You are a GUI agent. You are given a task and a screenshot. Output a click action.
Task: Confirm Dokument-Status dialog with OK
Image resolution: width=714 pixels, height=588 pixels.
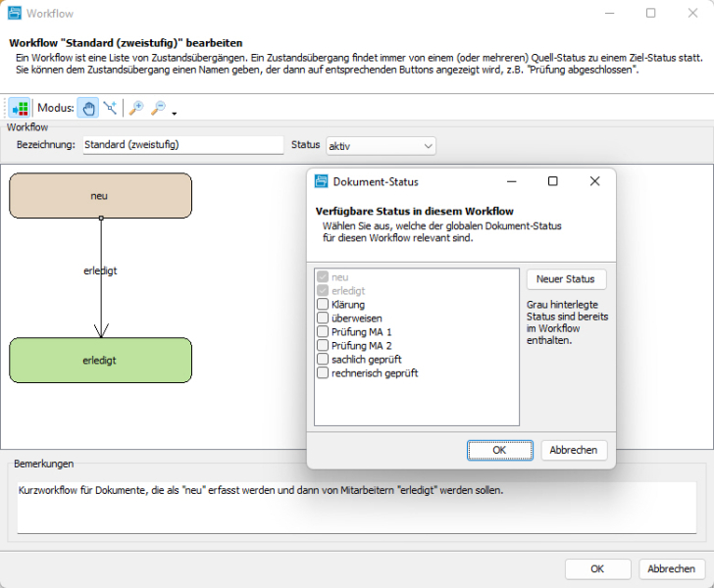pos(499,450)
